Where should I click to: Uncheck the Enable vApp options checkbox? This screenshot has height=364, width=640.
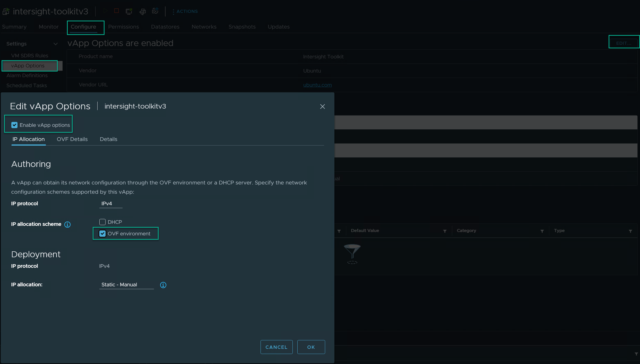(14, 125)
